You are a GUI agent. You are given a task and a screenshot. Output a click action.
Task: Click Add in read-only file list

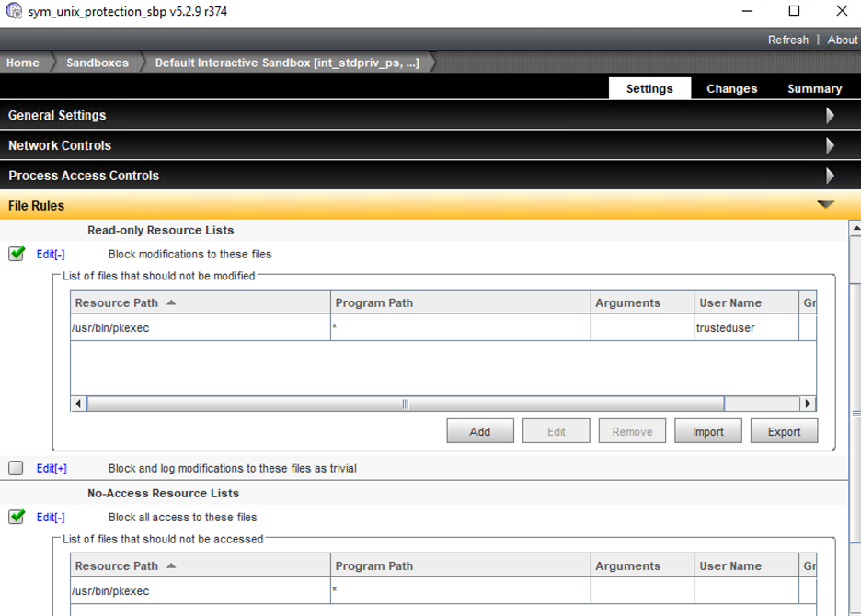pyautogui.click(x=480, y=431)
